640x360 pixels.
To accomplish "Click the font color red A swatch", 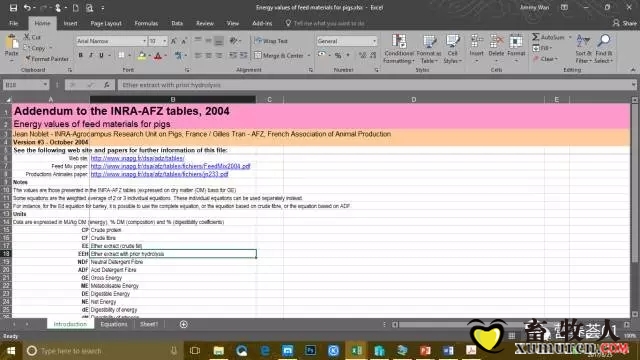I will pos(158,56).
